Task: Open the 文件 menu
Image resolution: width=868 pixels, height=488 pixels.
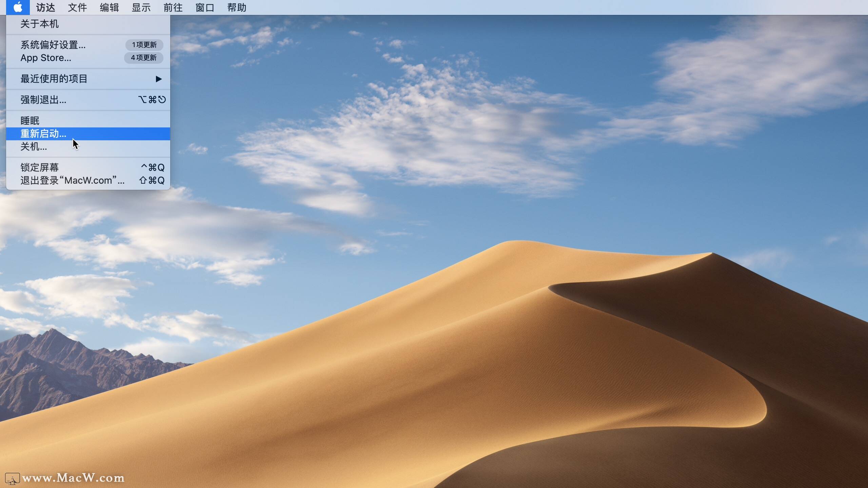Action: (77, 7)
